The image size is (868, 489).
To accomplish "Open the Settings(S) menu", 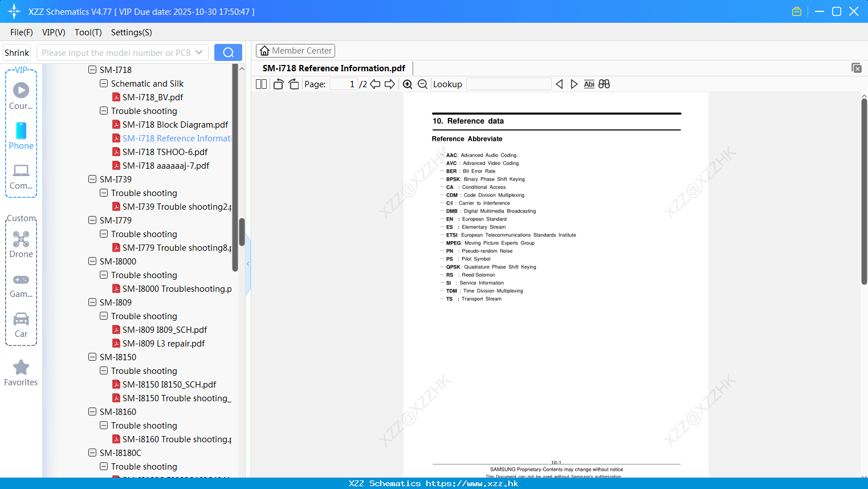I will coord(132,32).
